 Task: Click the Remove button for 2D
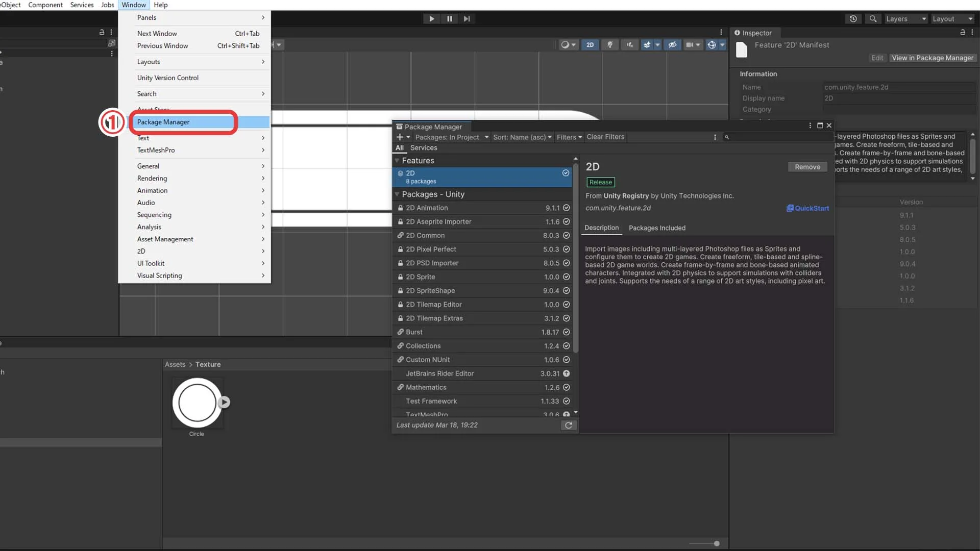(807, 167)
